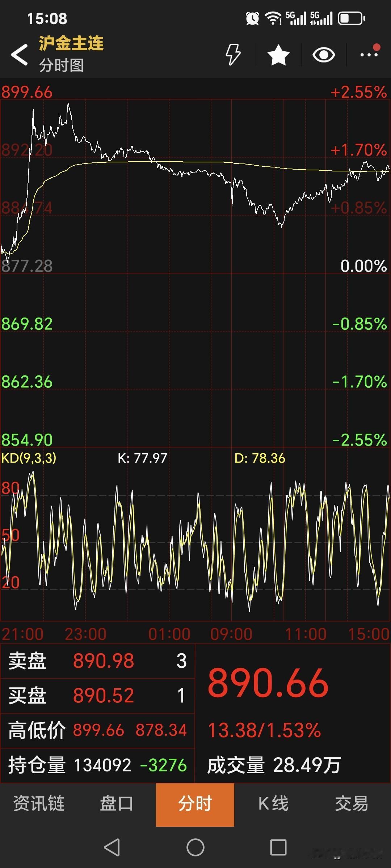Tap the back arrow icon
The width and height of the screenshot is (391, 868).
[20, 55]
